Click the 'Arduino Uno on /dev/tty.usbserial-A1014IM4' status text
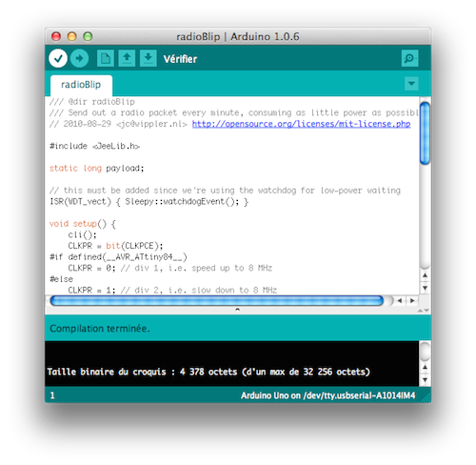This screenshot has height=465, width=476. pyautogui.click(x=327, y=395)
